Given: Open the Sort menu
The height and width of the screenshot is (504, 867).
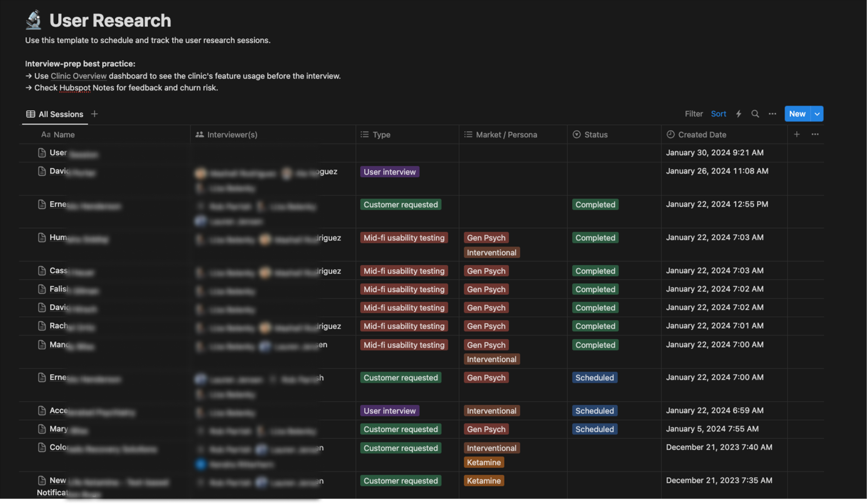Looking at the screenshot, I should 718,114.
